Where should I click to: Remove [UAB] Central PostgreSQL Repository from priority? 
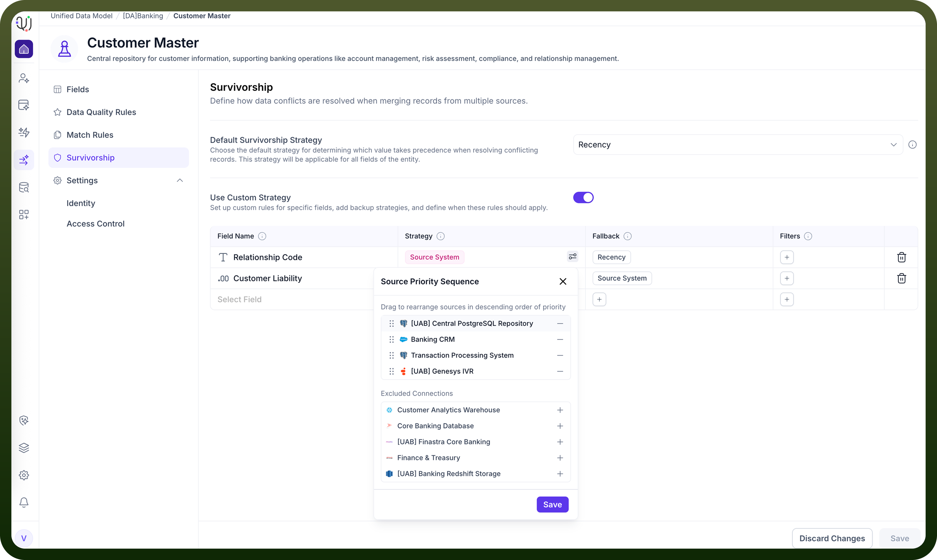click(x=560, y=324)
